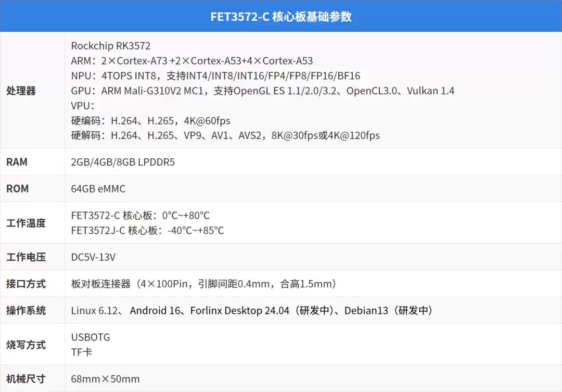The image size is (562, 392).
Task: Click the value '64GB eMMC'
Action: tap(98, 188)
